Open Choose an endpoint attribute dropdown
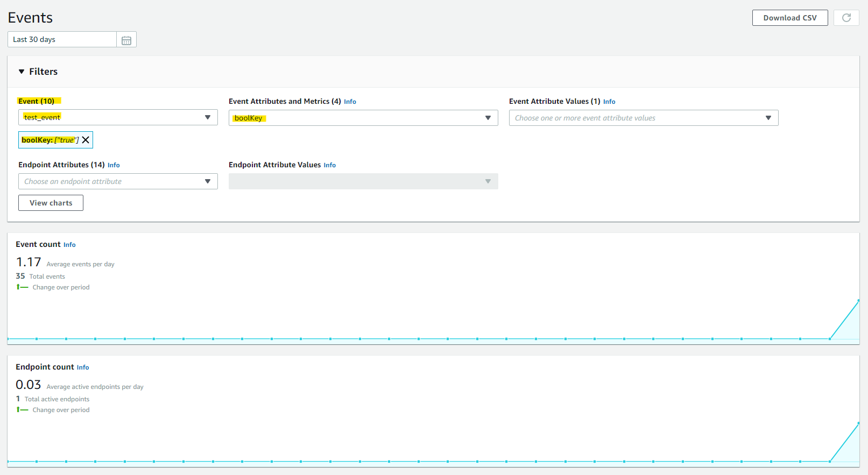This screenshot has height=475, width=868. click(118, 181)
